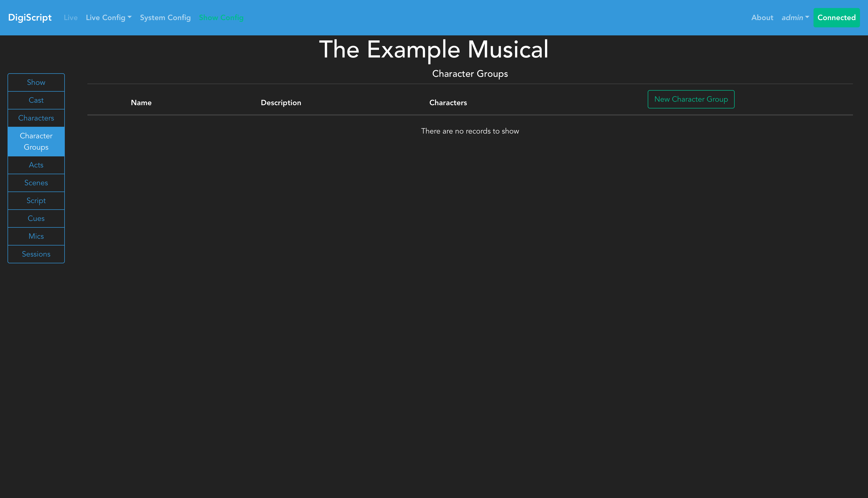Viewport: 868px width, 498px height.
Task: Click the Name column header
Action: pos(141,103)
